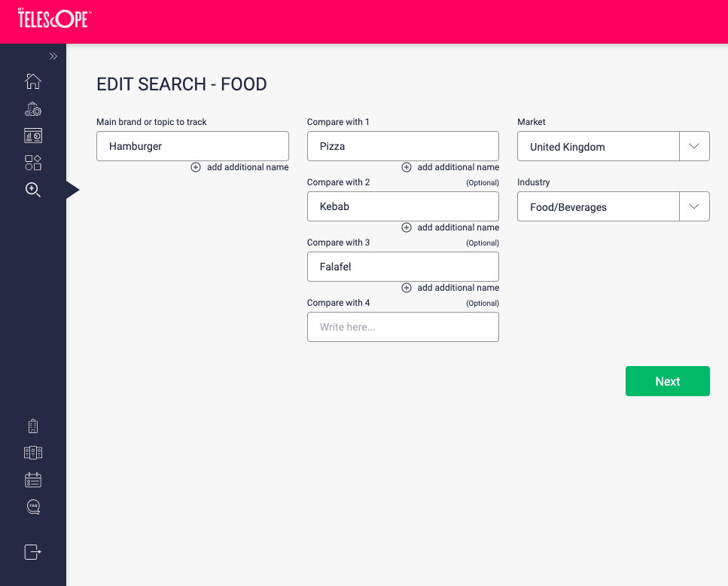Image resolution: width=728 pixels, height=586 pixels.
Task: Open the FAQ chat icon
Action: pos(33,507)
